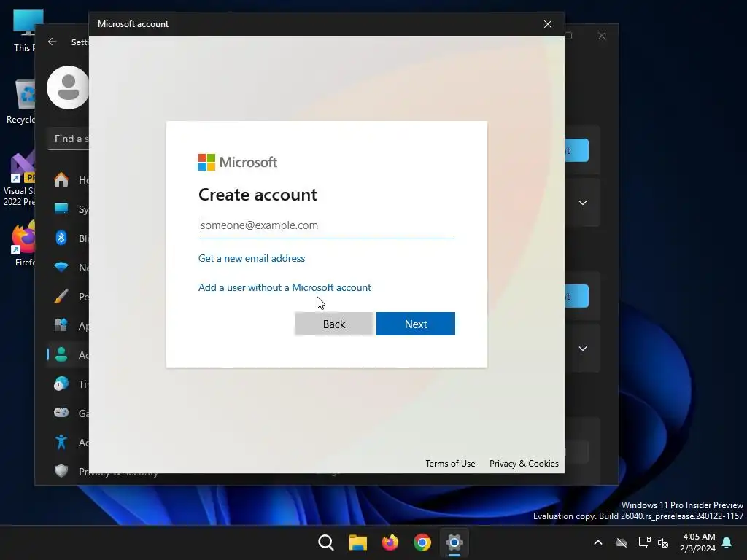Open notifications bell icon

(x=727, y=542)
